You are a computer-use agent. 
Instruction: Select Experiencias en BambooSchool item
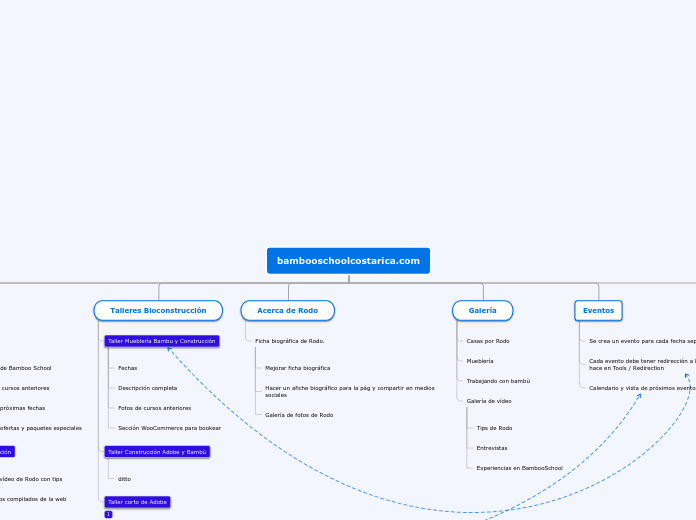point(519,468)
